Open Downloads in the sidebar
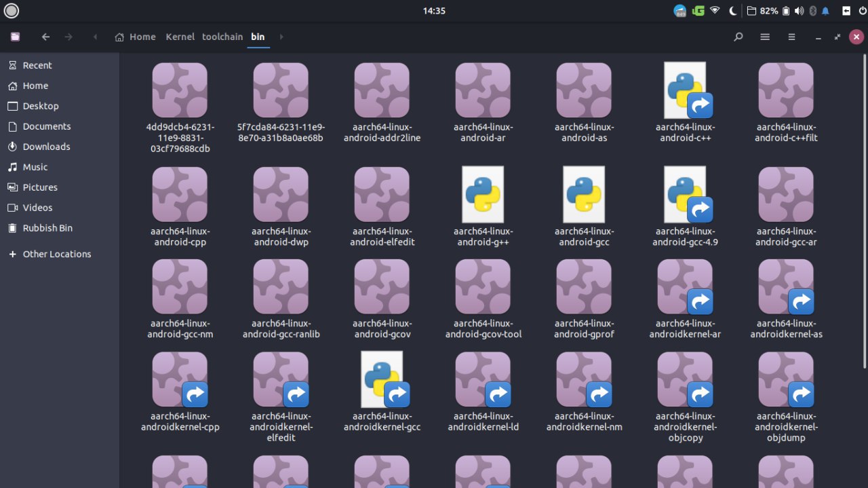Image resolution: width=868 pixels, height=488 pixels. 60,147
